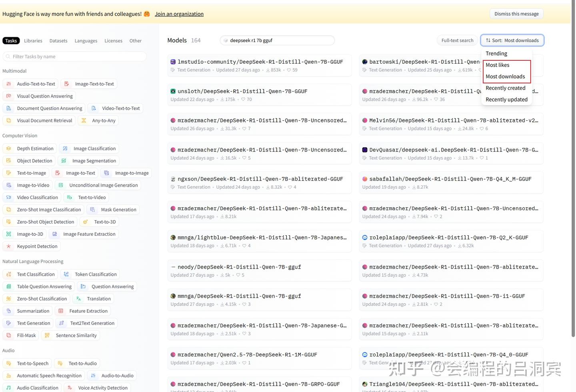Follow the Join an organization link
This screenshot has height=392, width=576.
tap(179, 14)
